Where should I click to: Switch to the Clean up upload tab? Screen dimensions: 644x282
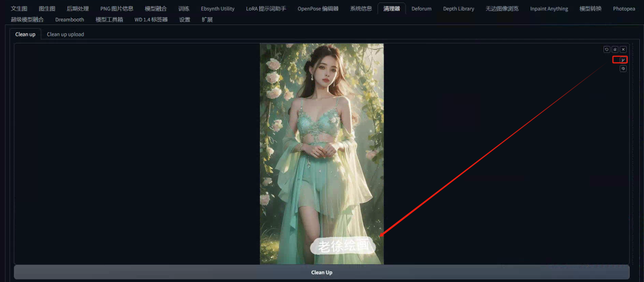click(66, 35)
